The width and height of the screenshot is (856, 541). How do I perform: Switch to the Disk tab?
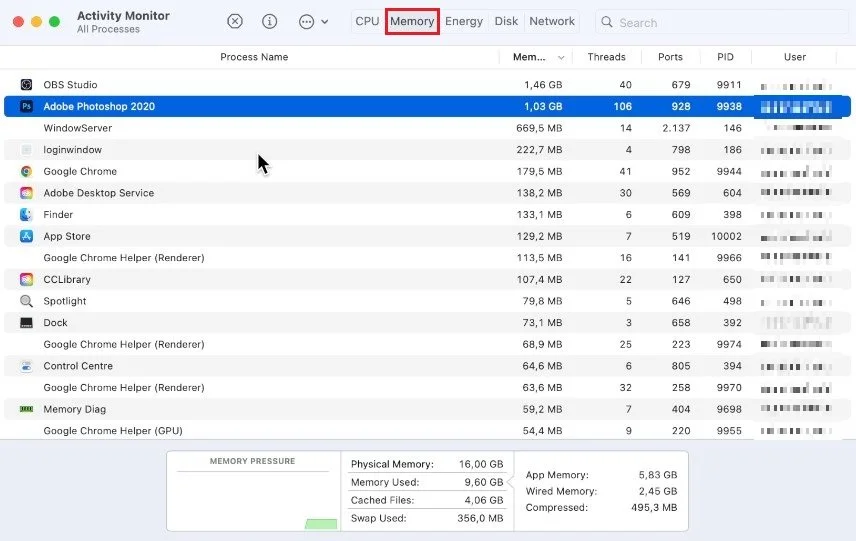click(x=506, y=21)
